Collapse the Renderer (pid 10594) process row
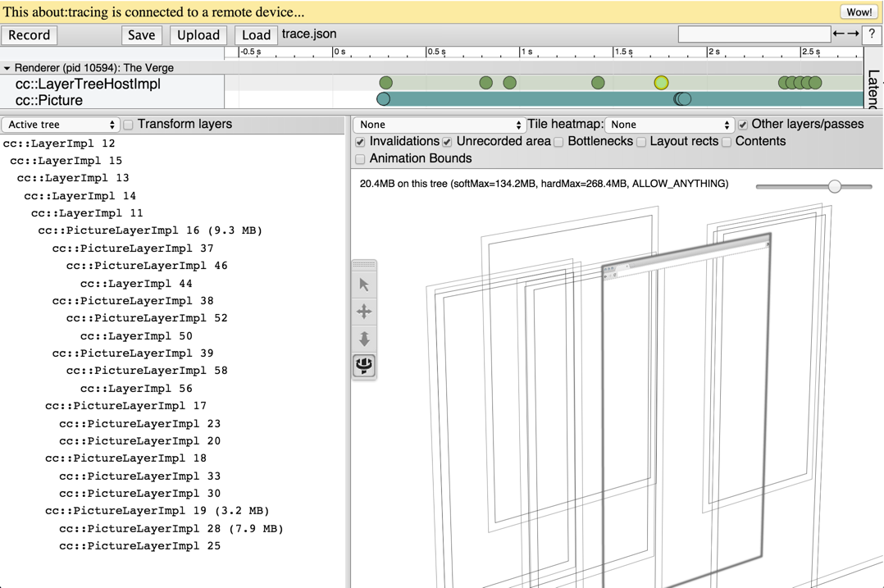The image size is (884, 588). [x=7, y=68]
